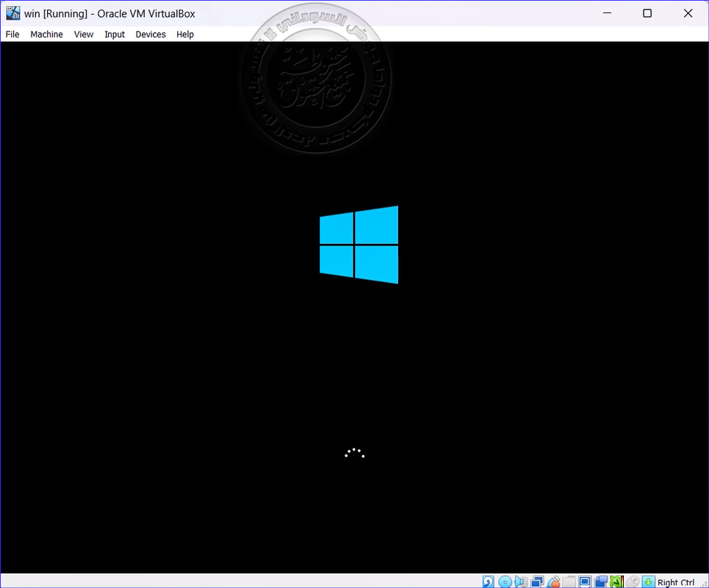Open the Machine menu
Viewport: 709px width, 588px height.
[46, 35]
